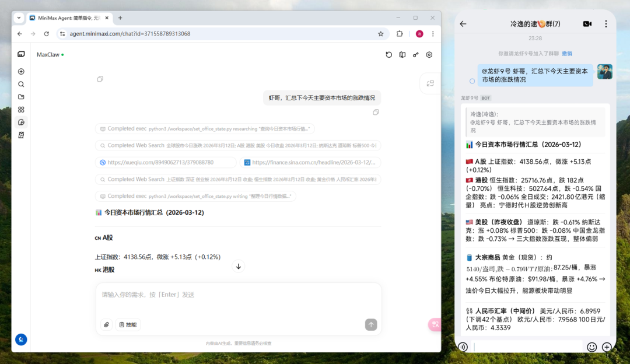The width and height of the screenshot is (630, 364).
Task: Open the four-circle apps grid icon
Action: (21, 110)
